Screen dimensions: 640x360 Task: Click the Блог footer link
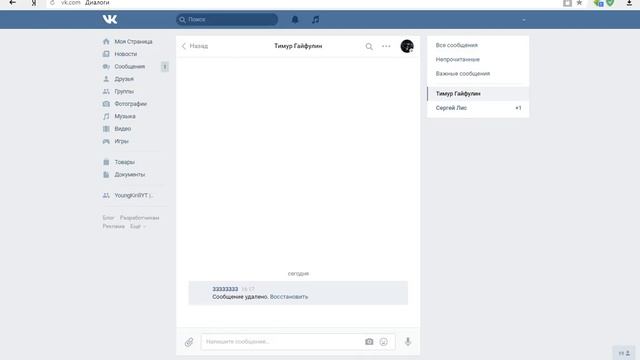point(108,218)
